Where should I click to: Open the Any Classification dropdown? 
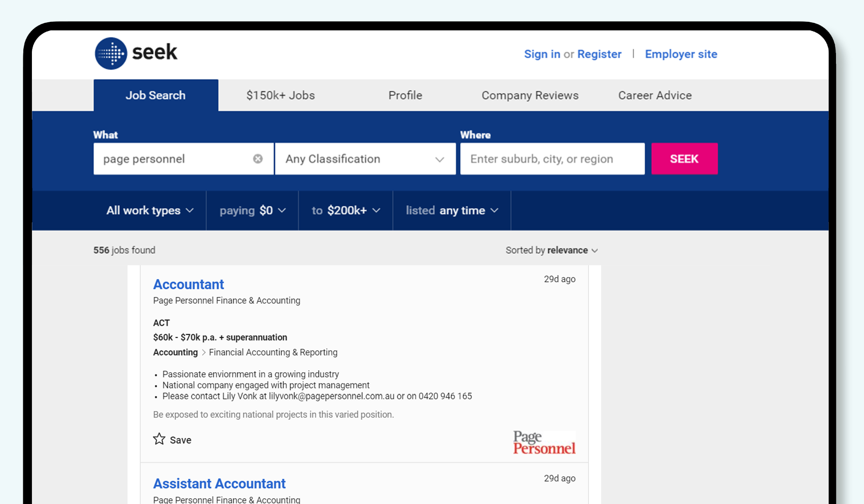point(365,159)
